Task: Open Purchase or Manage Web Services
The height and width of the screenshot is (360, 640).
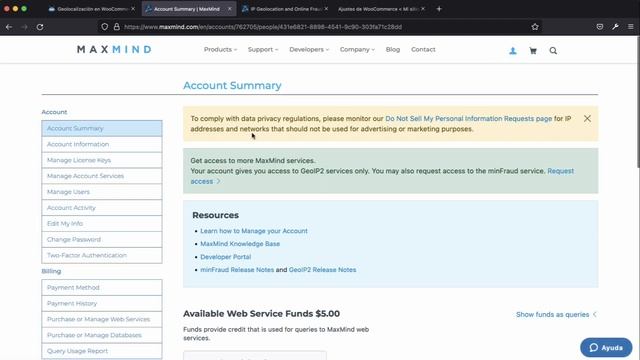Action: pyautogui.click(x=102, y=319)
